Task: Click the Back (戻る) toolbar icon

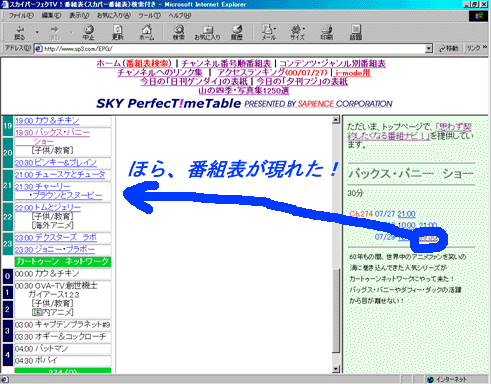Action: pyautogui.click(x=20, y=32)
